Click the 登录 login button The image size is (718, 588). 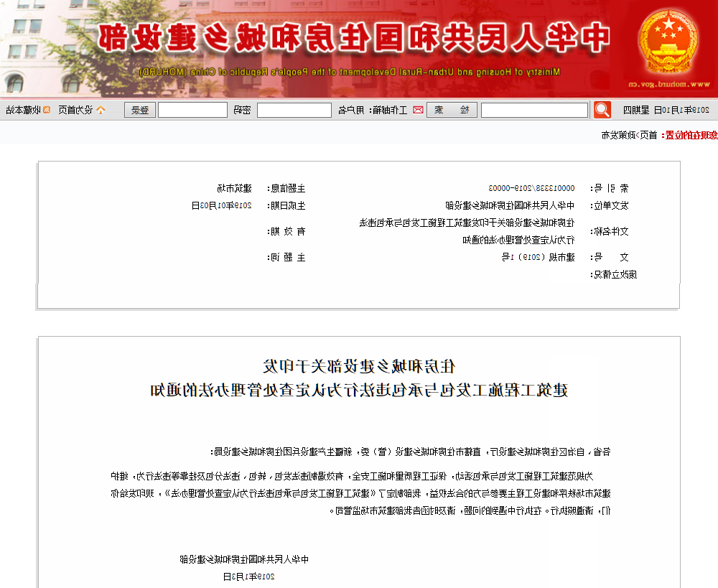pyautogui.click(x=140, y=110)
